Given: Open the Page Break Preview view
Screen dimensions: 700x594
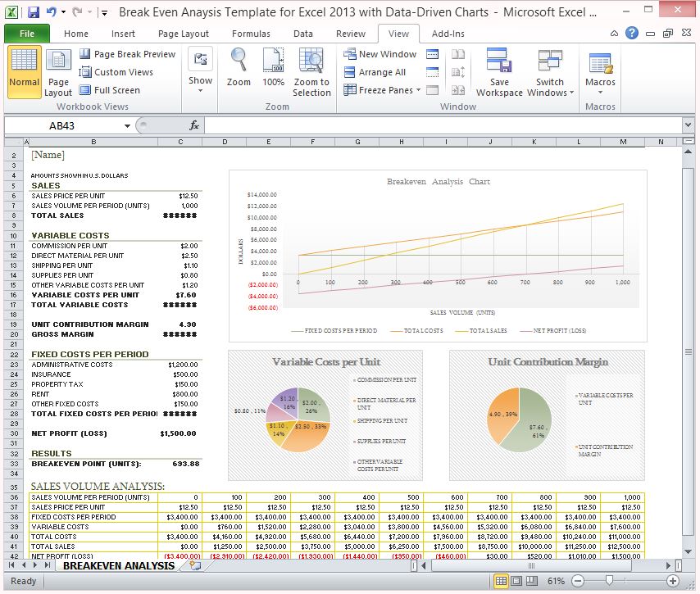Looking at the screenshot, I should click(x=128, y=54).
